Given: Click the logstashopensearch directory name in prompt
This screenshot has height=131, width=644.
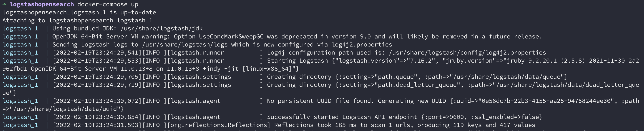Looking at the screenshot, I should (x=42, y=4).
